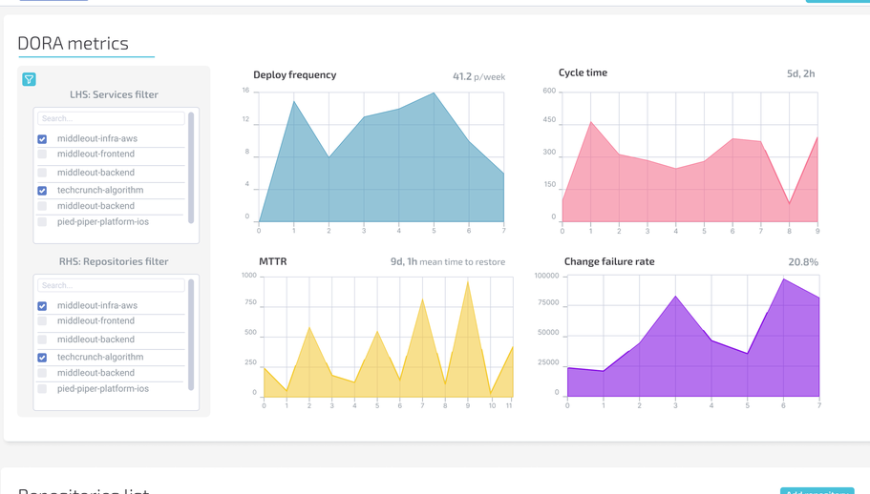Click the Services filter list scrollbar

point(191,168)
